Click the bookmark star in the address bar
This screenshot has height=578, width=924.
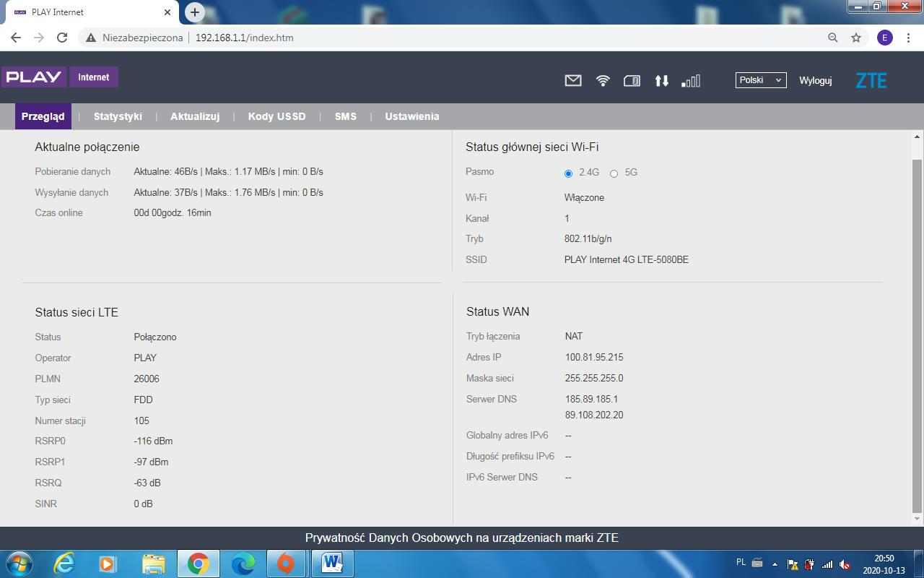click(856, 37)
